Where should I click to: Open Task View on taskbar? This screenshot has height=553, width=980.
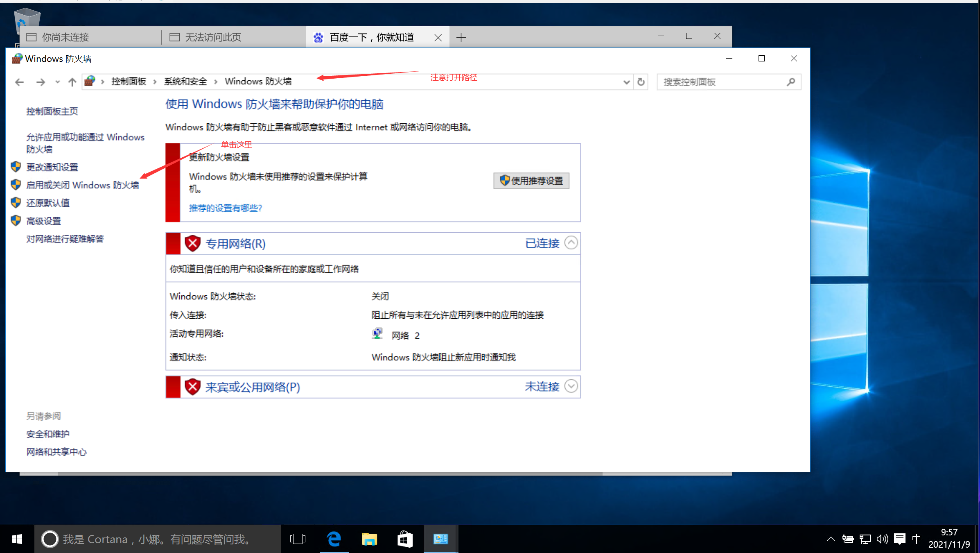(298, 539)
